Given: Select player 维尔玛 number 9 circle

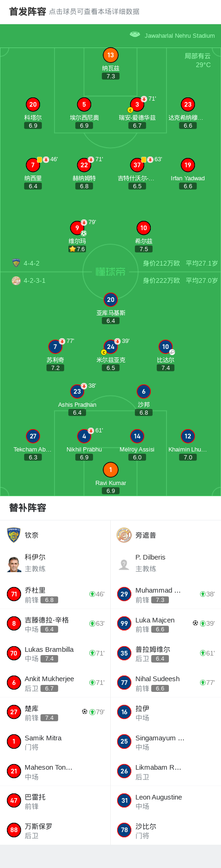Looking at the screenshot, I should tap(77, 228).
